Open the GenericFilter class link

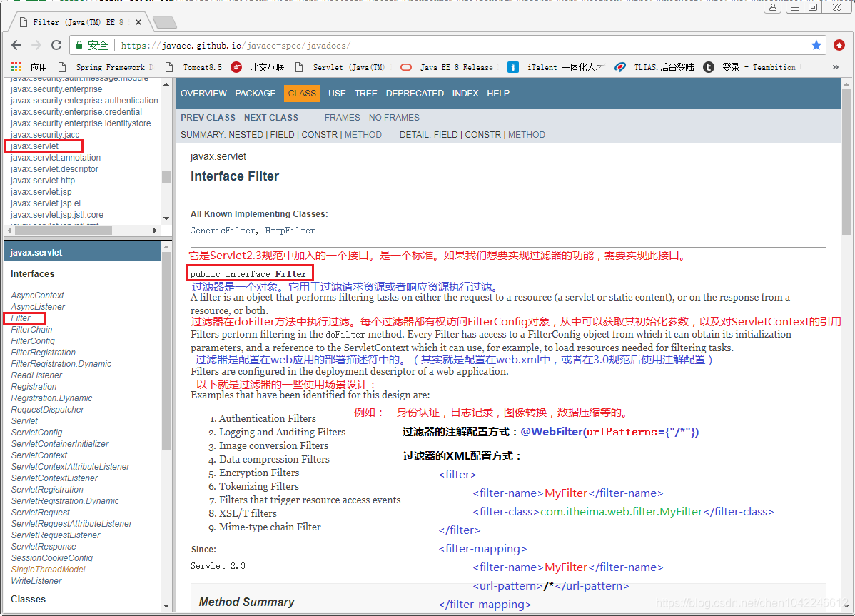tap(223, 231)
